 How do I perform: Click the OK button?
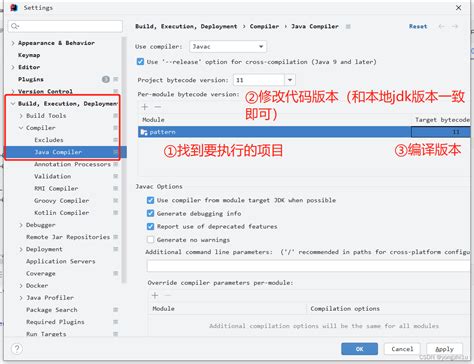point(359,349)
